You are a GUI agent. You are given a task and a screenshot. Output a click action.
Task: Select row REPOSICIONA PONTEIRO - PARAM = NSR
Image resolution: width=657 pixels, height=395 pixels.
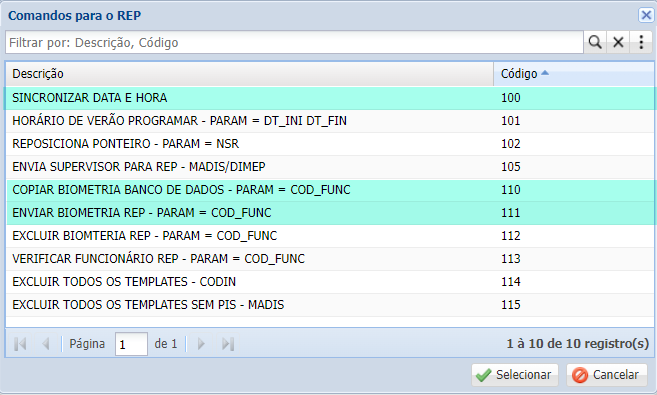pos(330,144)
